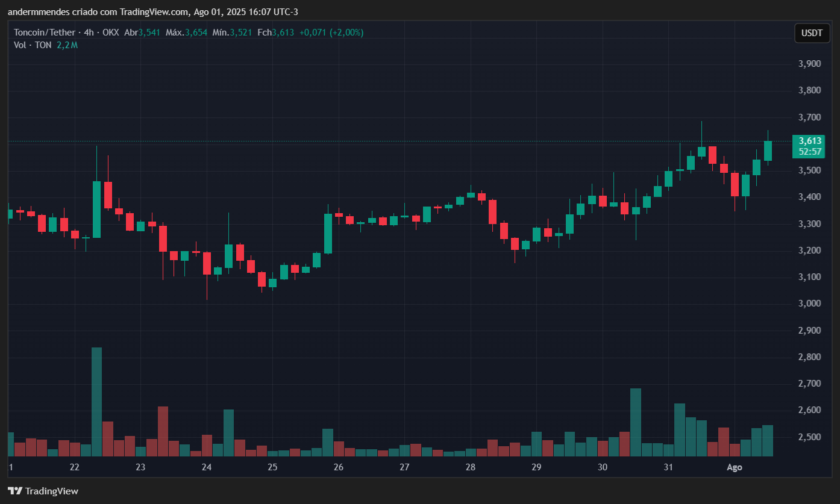Click date label 26 on time axis

pyautogui.click(x=338, y=467)
